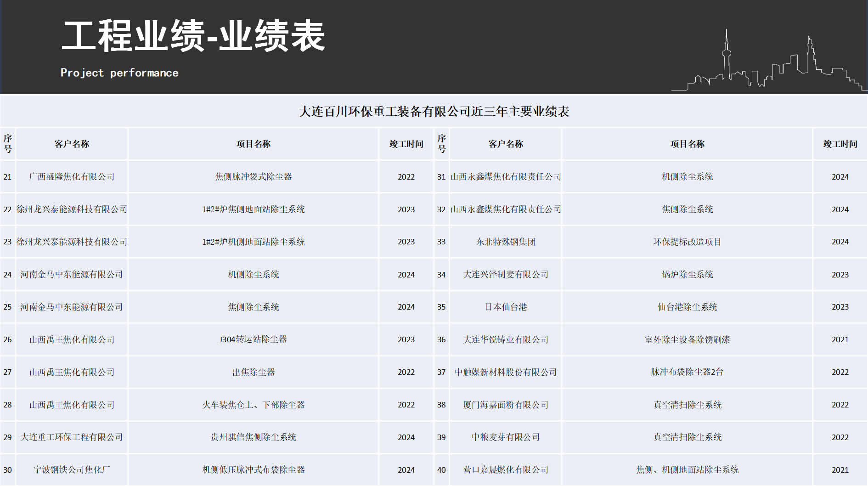Viewport: 868px width, 486px height.
Task: Click 宁波钢铁公司焦化厂 in row 30
Action: point(71,470)
